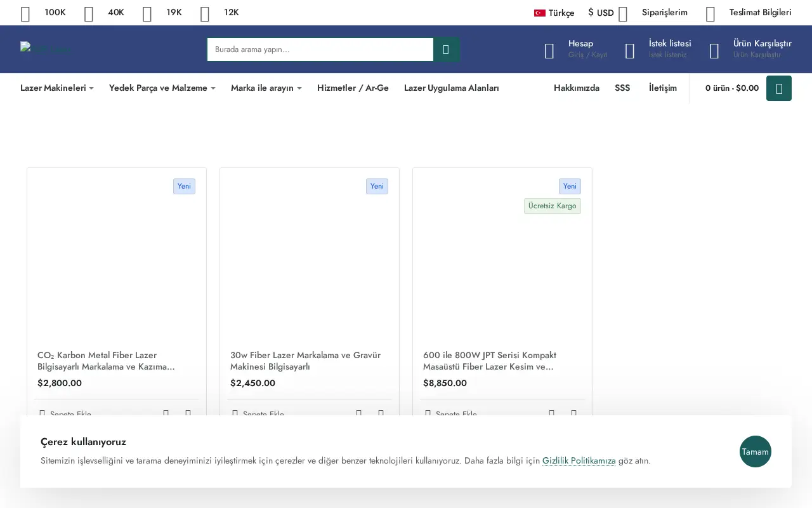This screenshot has height=508, width=812.
Task: Open the Türkçe language selector
Action: [x=554, y=13]
